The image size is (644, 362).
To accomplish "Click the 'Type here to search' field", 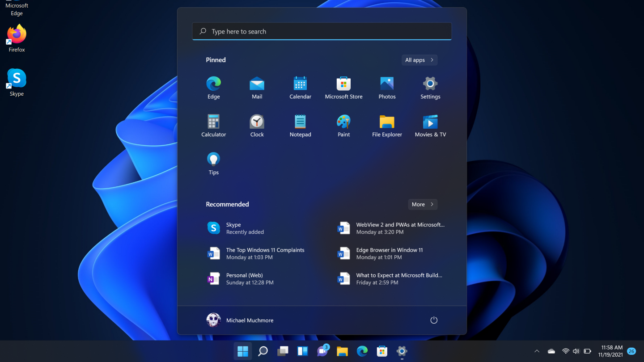I will [x=322, y=32].
